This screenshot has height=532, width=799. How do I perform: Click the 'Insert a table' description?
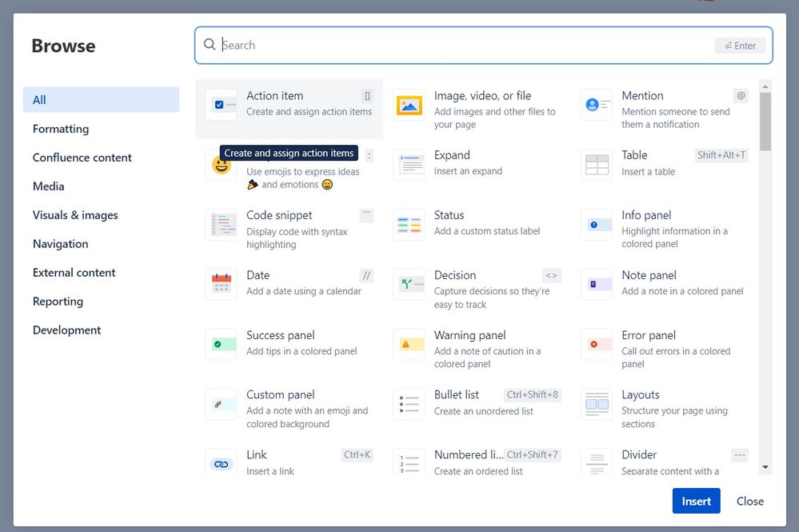(x=648, y=172)
